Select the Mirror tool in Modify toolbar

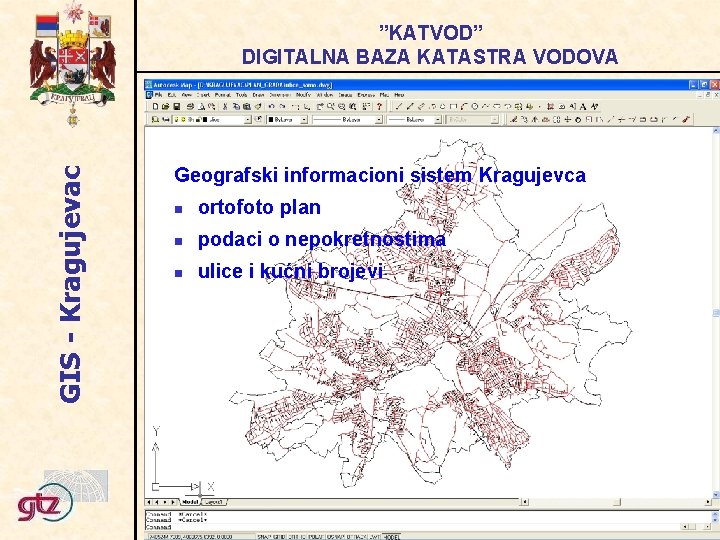click(535, 119)
